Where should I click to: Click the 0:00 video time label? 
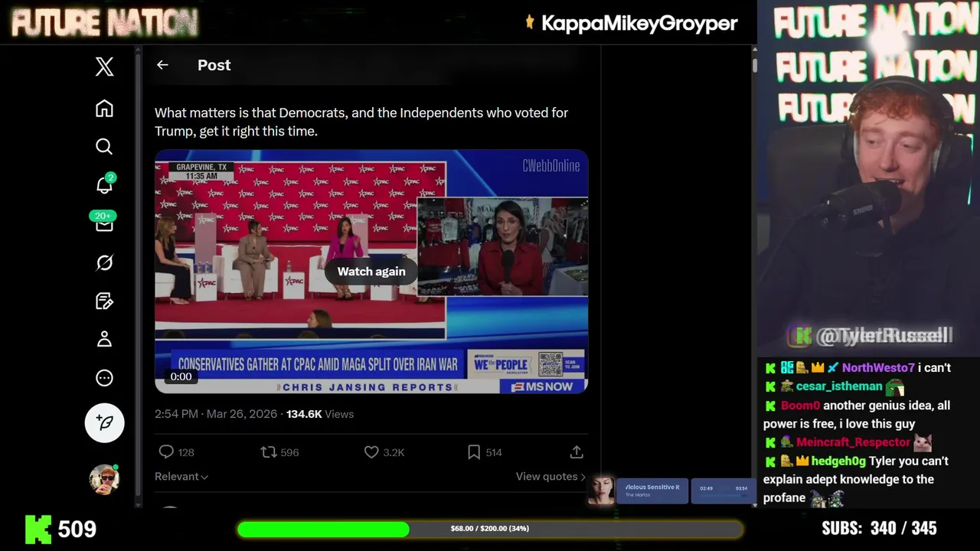[181, 377]
